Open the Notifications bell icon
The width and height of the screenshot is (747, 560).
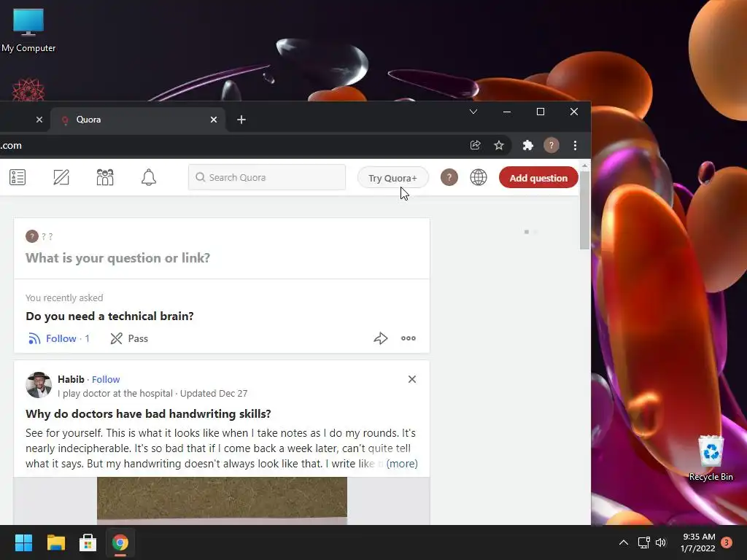[149, 177]
